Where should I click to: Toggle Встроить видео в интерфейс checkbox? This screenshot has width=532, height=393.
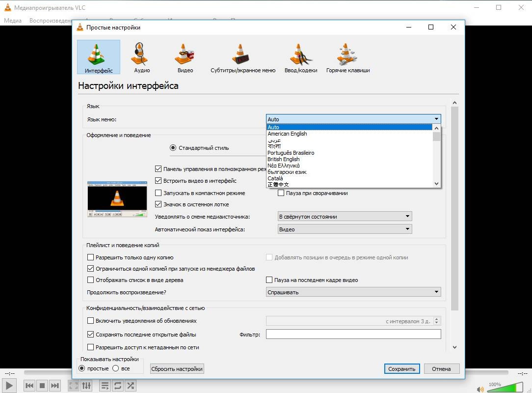pyautogui.click(x=158, y=181)
